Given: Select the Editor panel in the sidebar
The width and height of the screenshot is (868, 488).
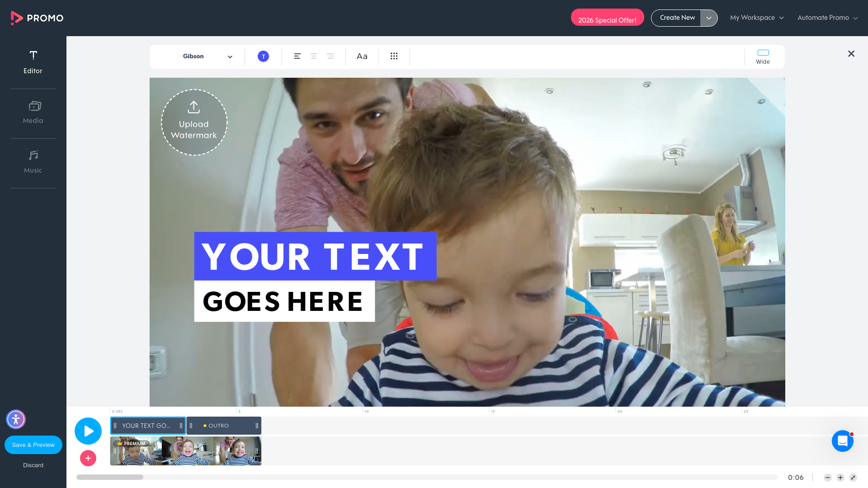Looking at the screenshot, I should (x=33, y=61).
